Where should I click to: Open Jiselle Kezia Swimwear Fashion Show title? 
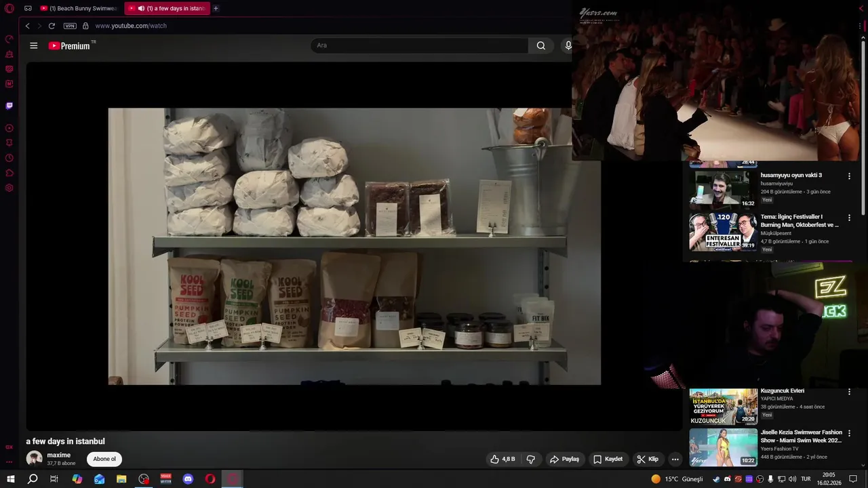coord(801,436)
